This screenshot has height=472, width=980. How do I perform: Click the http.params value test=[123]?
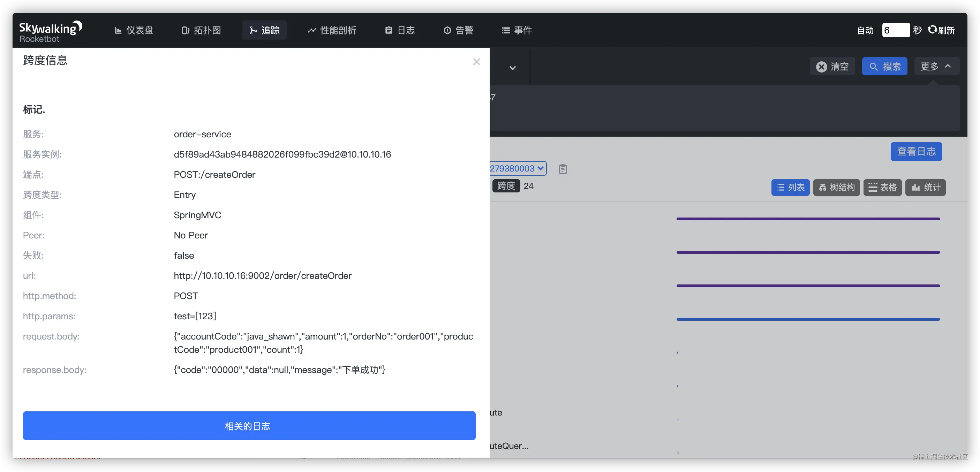tap(195, 316)
